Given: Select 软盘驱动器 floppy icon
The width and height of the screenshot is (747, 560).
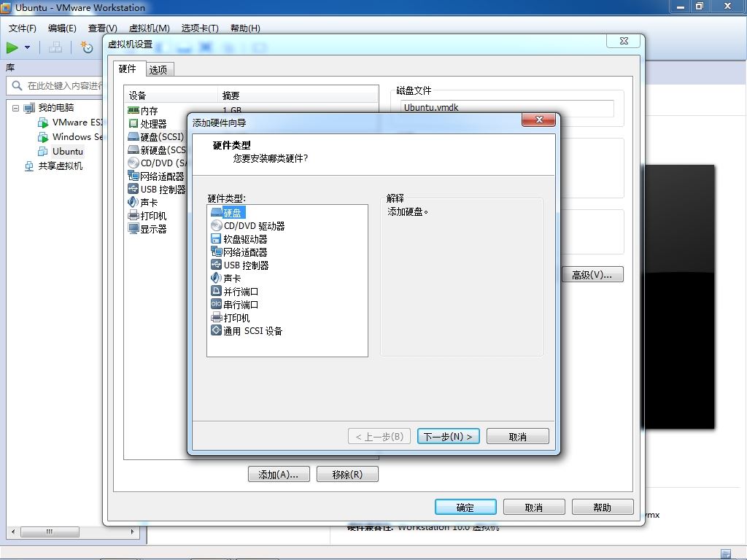Looking at the screenshot, I should point(216,238).
